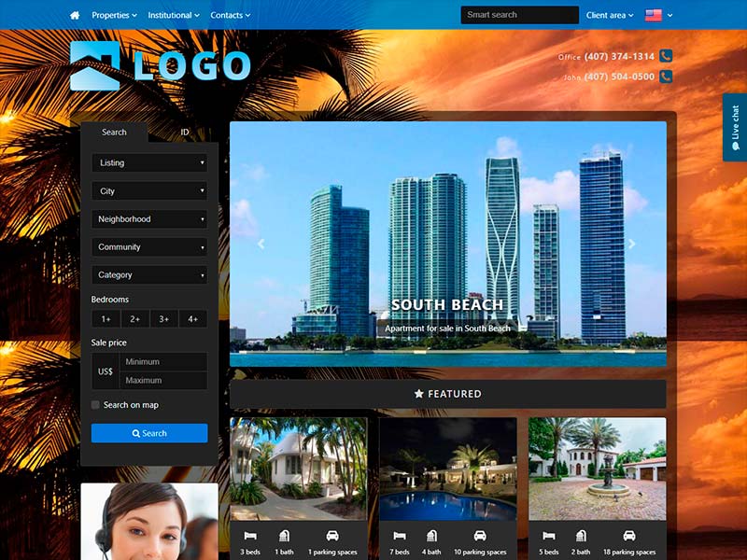Select 3+ bedrooms option

pos(164,319)
